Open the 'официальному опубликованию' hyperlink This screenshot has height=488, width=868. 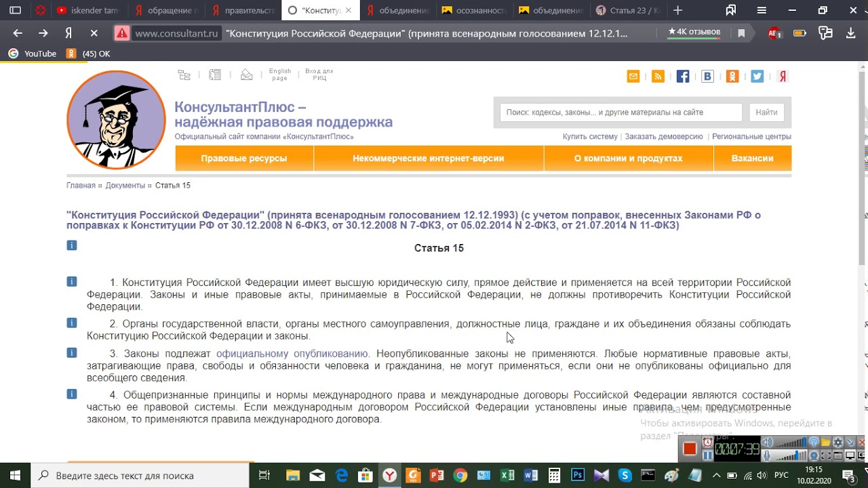(x=292, y=353)
